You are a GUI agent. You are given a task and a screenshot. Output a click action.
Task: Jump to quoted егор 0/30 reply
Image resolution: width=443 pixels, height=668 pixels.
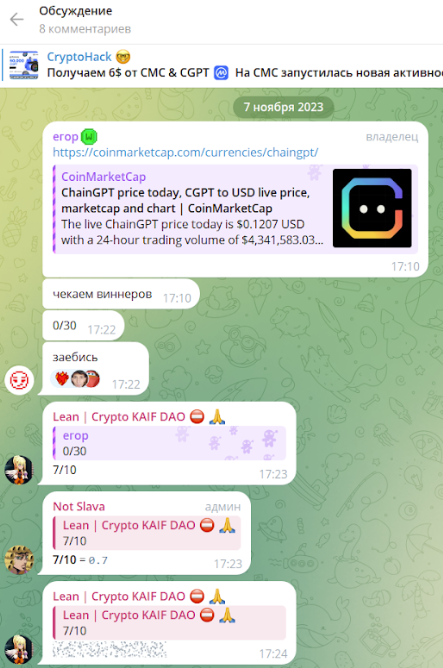click(170, 443)
